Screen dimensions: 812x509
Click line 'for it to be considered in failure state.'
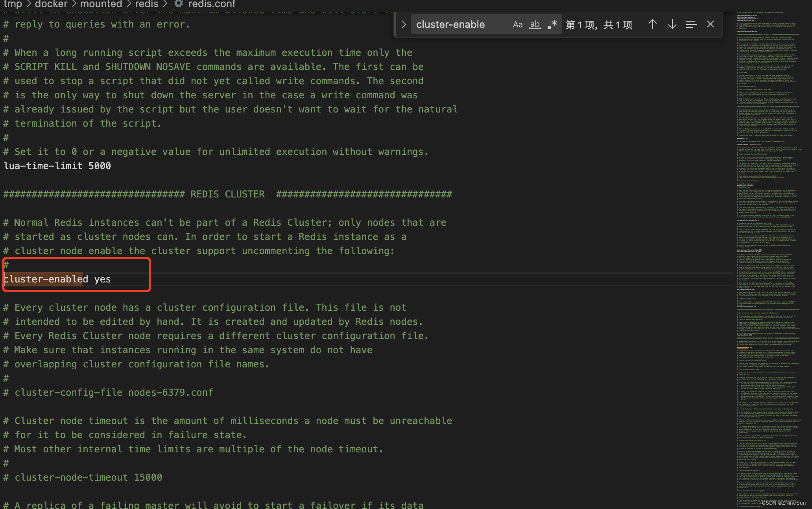coord(125,435)
